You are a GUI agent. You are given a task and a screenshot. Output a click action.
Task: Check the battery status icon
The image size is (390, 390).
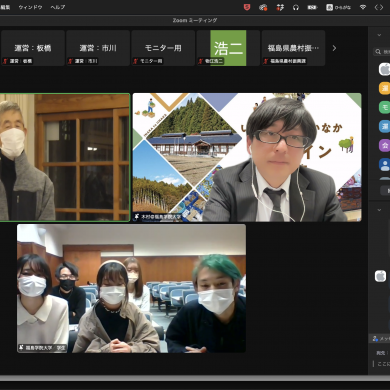click(x=312, y=7)
